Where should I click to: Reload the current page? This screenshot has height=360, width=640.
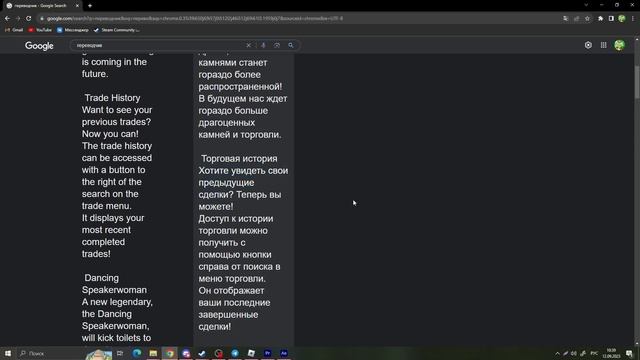pos(29,18)
